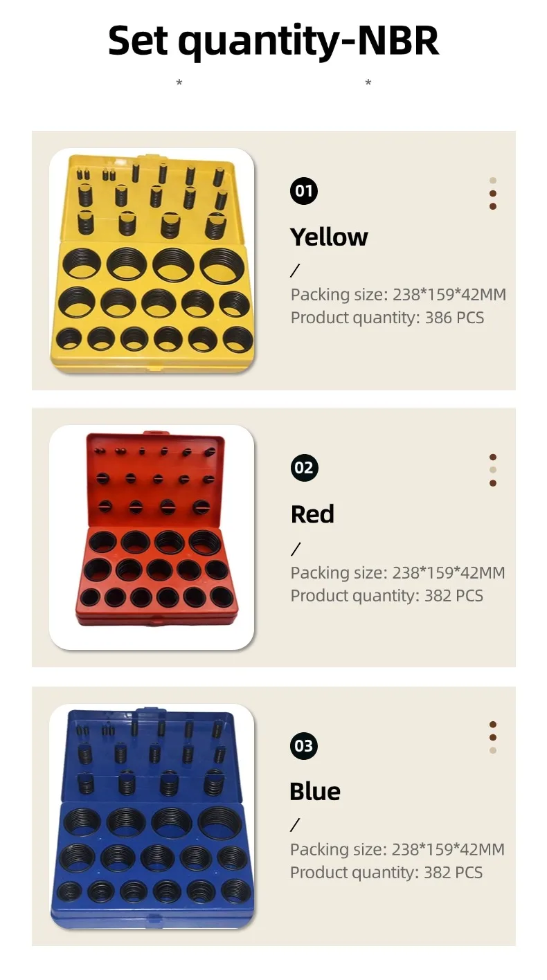This screenshot has height=980, width=547.
Task: Click the Set quantity-NBR title
Action: coord(273,42)
